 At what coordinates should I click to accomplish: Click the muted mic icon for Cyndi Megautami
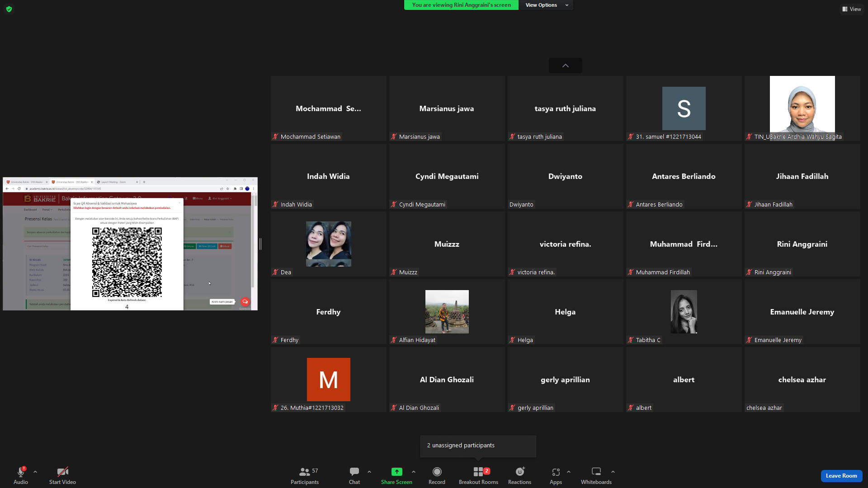click(394, 204)
